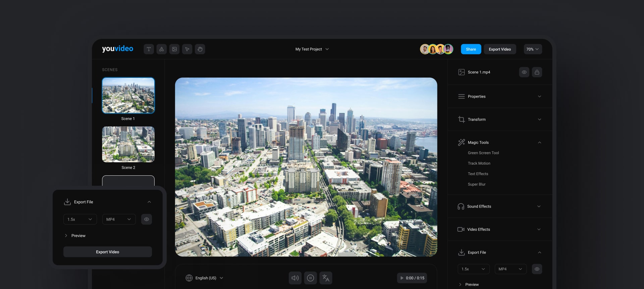Click the volume speaker button
Screen dimensions: 644x289
pos(295,278)
